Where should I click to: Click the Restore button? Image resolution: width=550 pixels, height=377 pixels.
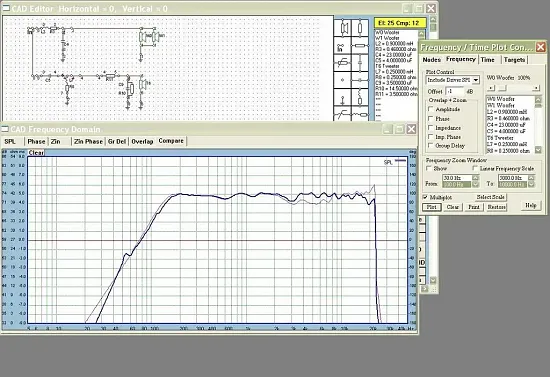point(496,207)
